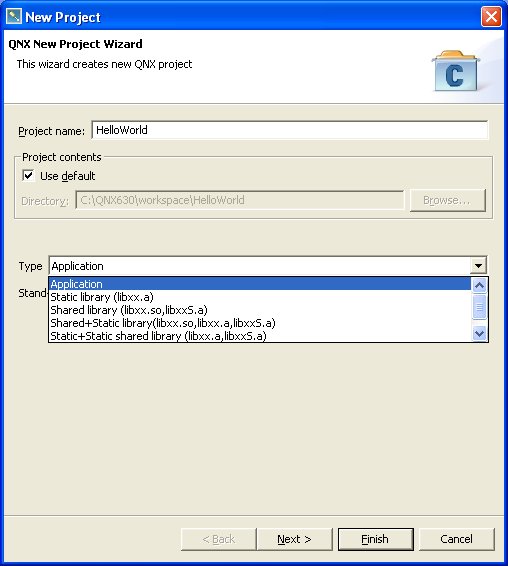The width and height of the screenshot is (508, 566).
Task: Click the wizard description text
Action: point(104,64)
